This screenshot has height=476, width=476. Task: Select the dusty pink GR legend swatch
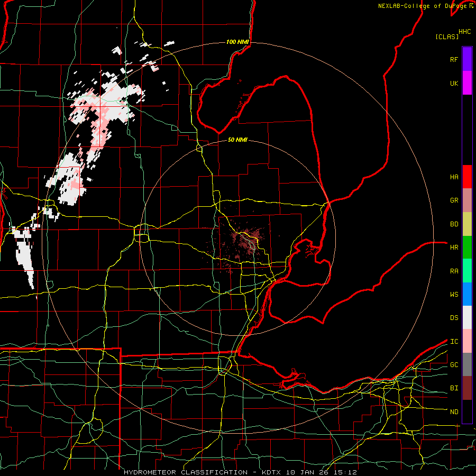tap(467, 200)
